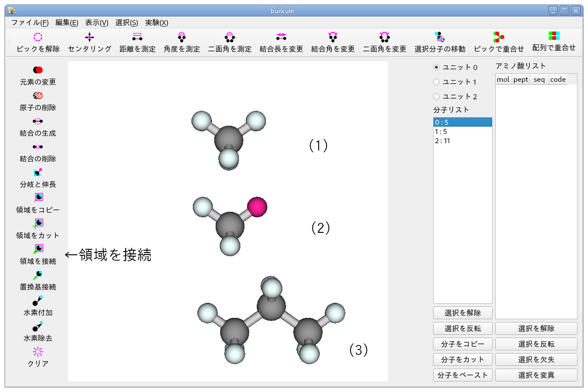Viewport: 588px width, 392px height.
Task: Open the 実験 (Experiment) menu
Action: tap(156, 22)
